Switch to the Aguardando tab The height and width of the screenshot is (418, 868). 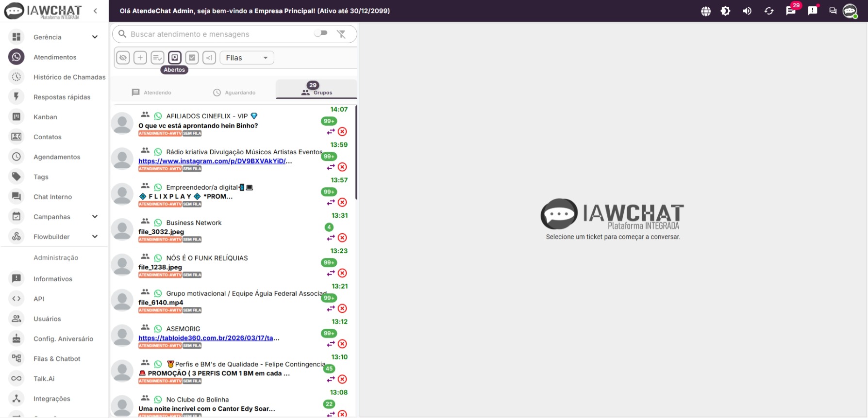(234, 93)
